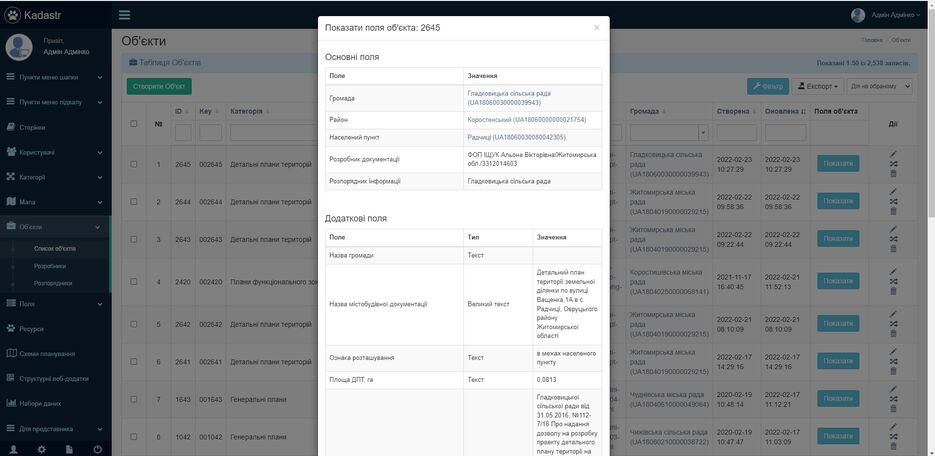
Task: Delete object 2645 with trash icon
Action: [x=893, y=173]
